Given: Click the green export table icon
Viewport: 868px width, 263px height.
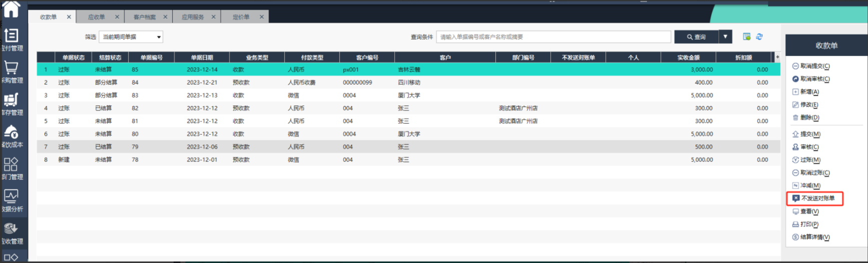Looking at the screenshot, I should [x=746, y=37].
